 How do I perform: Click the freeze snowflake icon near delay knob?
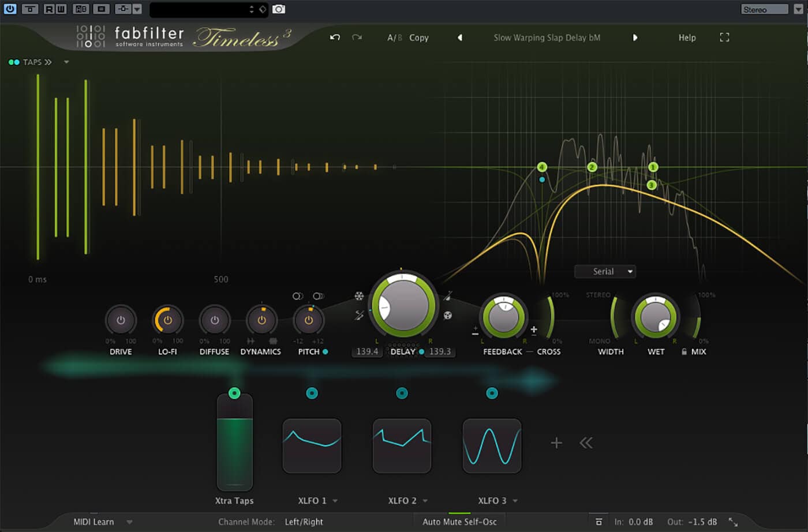tap(359, 297)
